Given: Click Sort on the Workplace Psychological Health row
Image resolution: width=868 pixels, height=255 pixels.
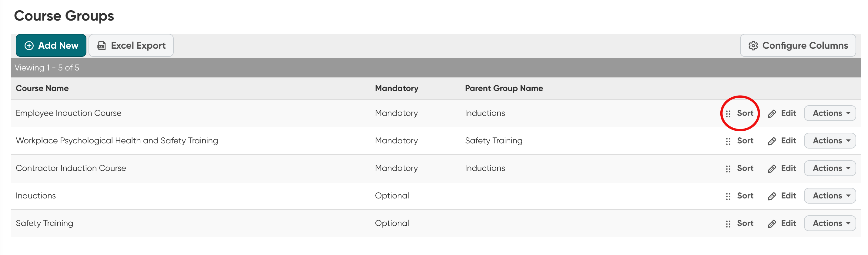Looking at the screenshot, I should click(x=745, y=141).
